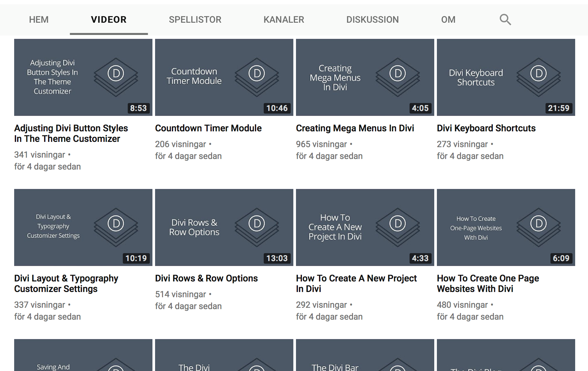The height and width of the screenshot is (371, 588).
Task: Click the 6:09 duration badge
Action: [x=561, y=258]
